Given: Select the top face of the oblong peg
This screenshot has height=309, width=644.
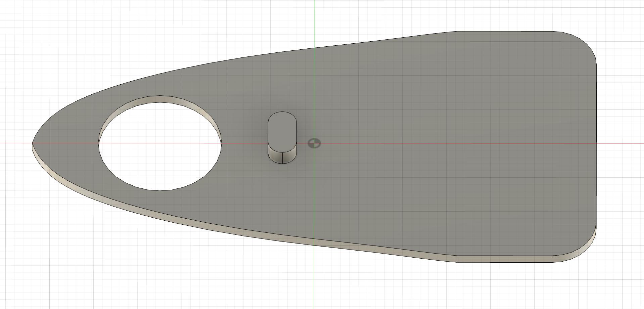Looking at the screenshot, I should coord(282,132).
